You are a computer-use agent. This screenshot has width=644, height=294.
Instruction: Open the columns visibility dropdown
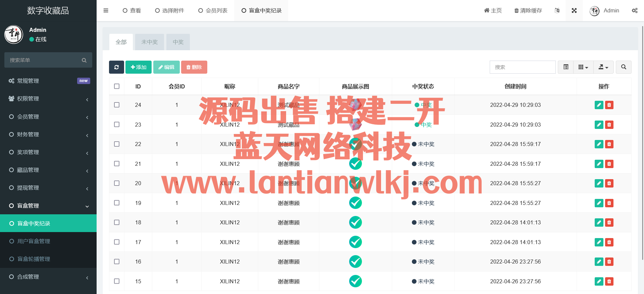click(583, 67)
